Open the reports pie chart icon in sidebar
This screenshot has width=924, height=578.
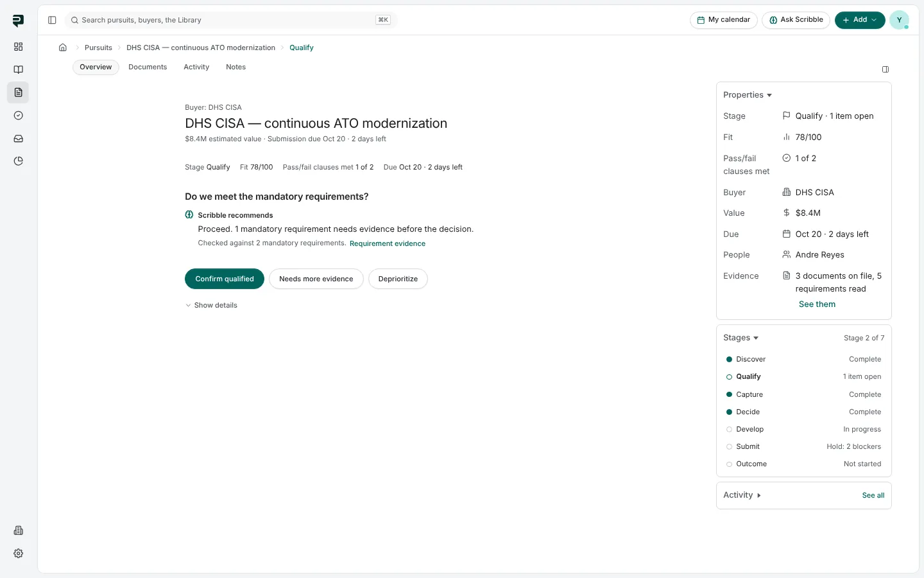click(x=18, y=161)
